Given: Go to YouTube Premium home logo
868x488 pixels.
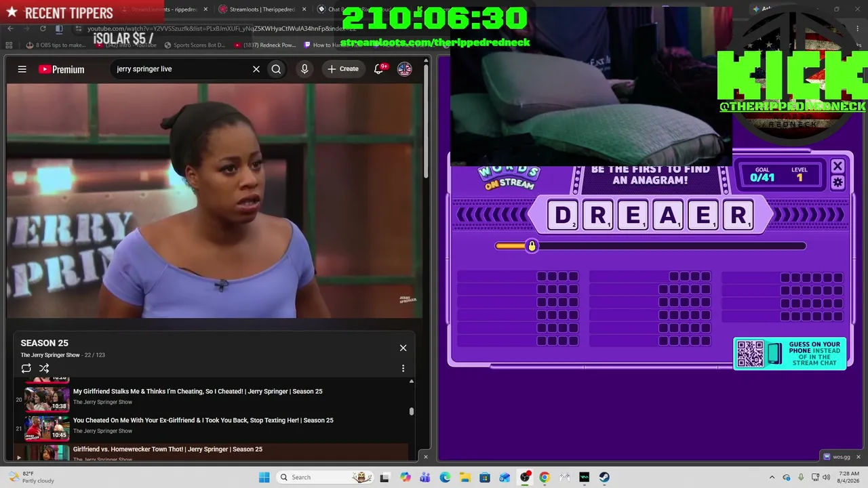Looking at the screenshot, I should coord(62,69).
